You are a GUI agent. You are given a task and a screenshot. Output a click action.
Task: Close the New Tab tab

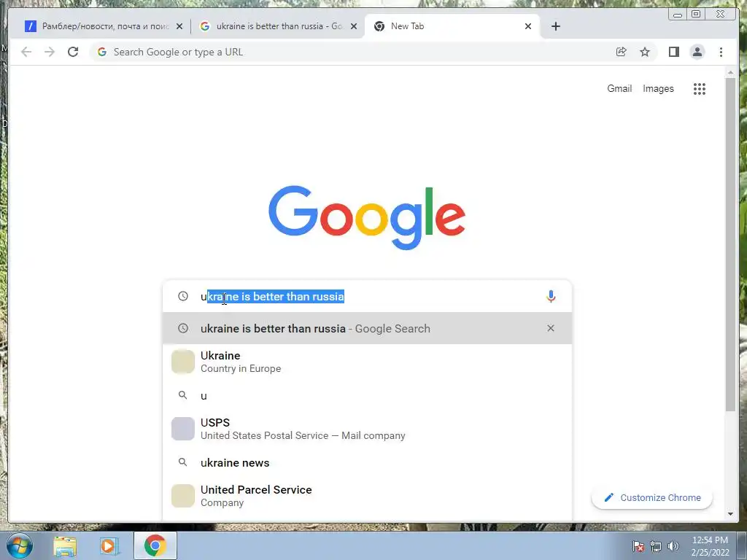pyautogui.click(x=528, y=26)
